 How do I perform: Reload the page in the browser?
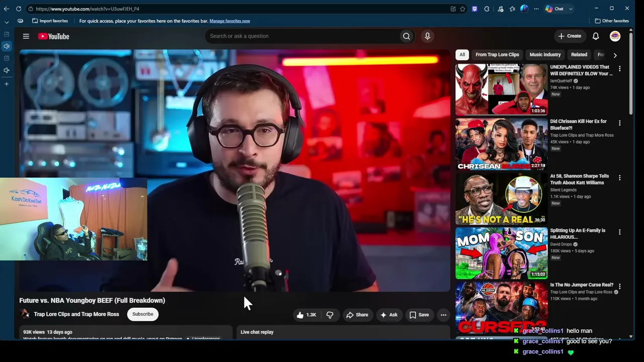[x=19, y=9]
